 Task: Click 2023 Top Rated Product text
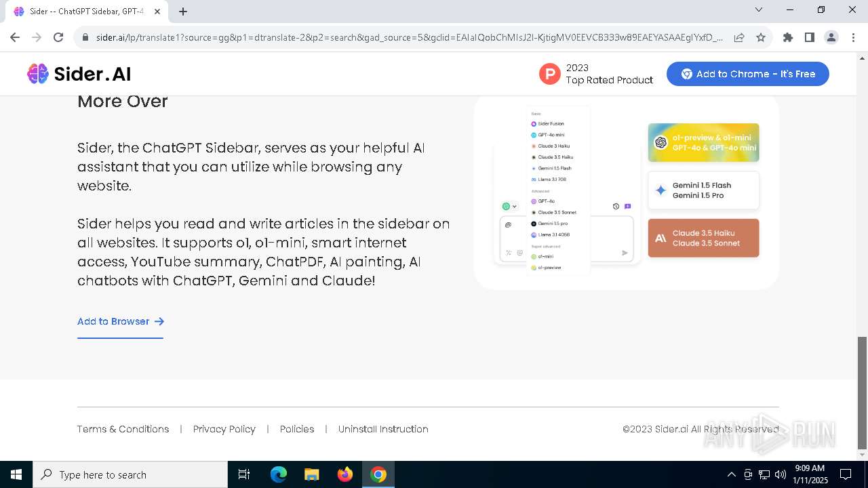click(609, 74)
